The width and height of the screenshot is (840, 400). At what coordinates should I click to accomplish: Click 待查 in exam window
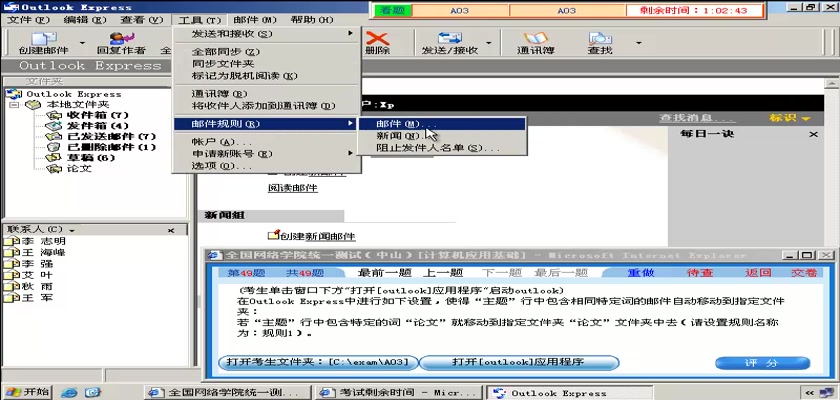(x=700, y=273)
